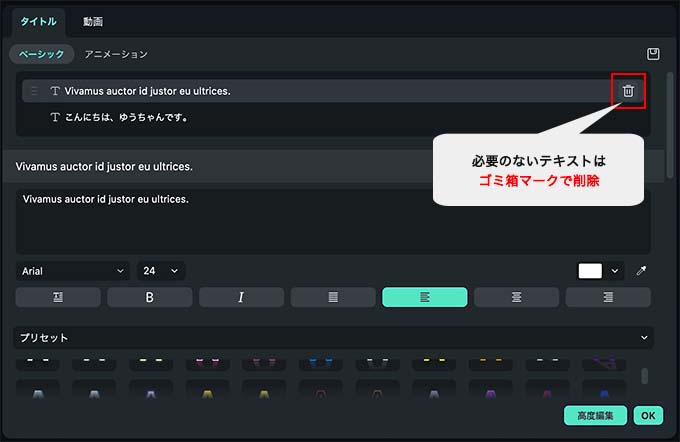
Task: Confirm with the OK button
Action: [648, 416]
